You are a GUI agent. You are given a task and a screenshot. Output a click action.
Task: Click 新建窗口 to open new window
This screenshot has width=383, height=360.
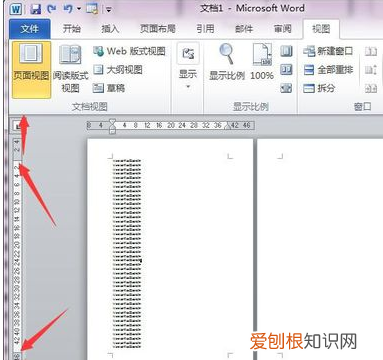[328, 51]
